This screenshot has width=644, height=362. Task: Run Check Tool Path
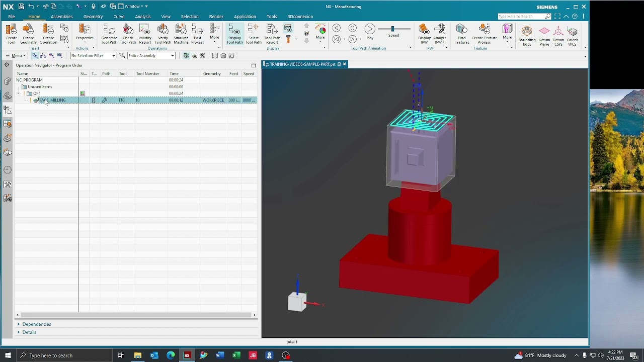128,33
